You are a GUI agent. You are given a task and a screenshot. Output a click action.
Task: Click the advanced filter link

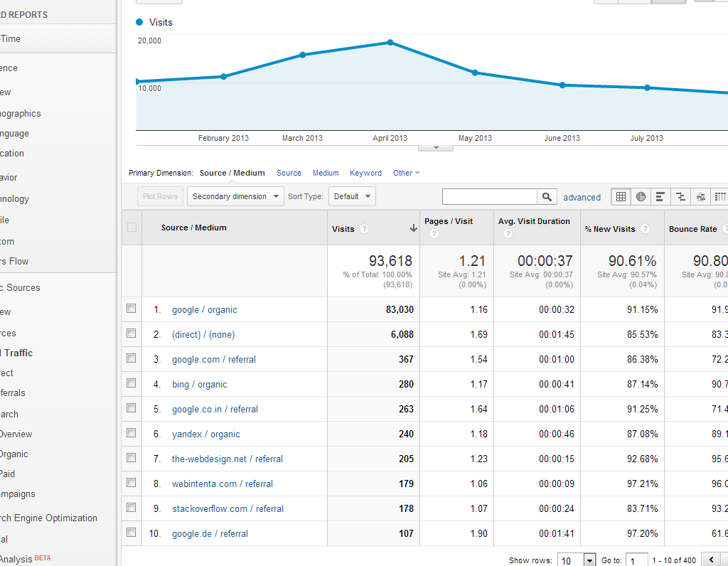[582, 198]
